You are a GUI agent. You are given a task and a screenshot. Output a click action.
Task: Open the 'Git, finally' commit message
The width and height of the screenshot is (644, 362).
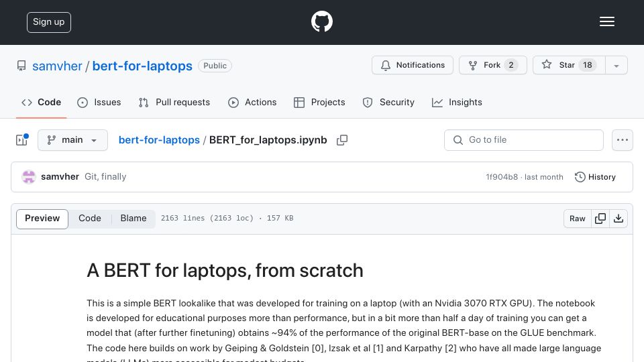pyautogui.click(x=105, y=177)
